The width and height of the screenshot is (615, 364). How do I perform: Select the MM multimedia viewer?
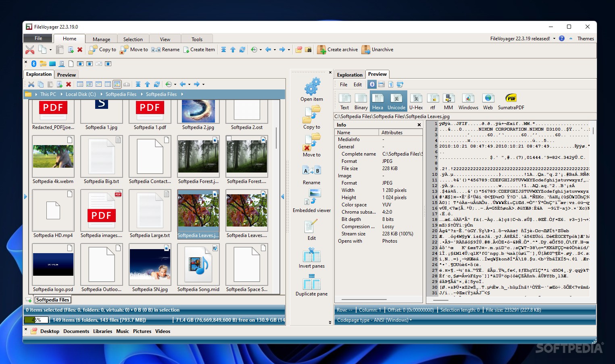448,102
